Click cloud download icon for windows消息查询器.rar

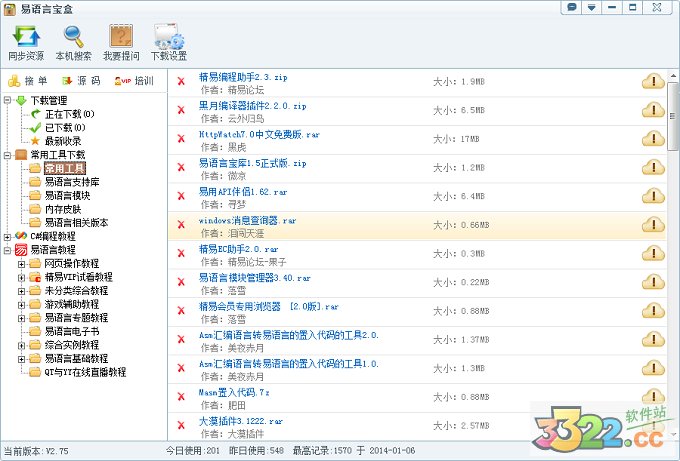click(653, 225)
